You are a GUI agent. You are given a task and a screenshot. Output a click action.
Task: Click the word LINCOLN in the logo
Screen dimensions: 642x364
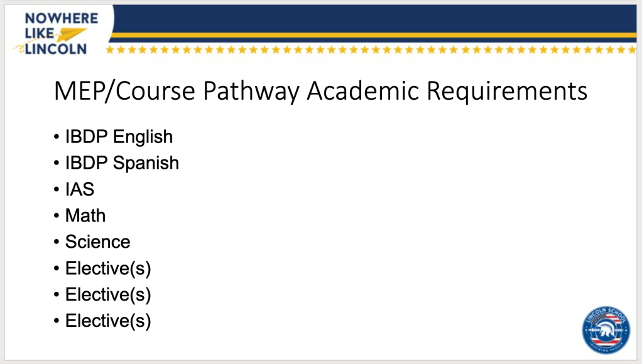tap(55, 49)
